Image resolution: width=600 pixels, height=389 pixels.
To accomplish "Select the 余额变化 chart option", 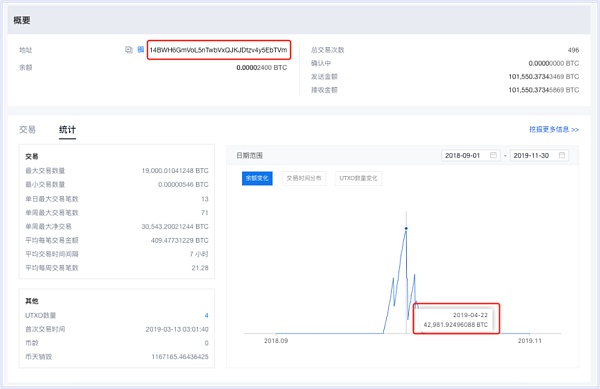I will click(x=257, y=178).
